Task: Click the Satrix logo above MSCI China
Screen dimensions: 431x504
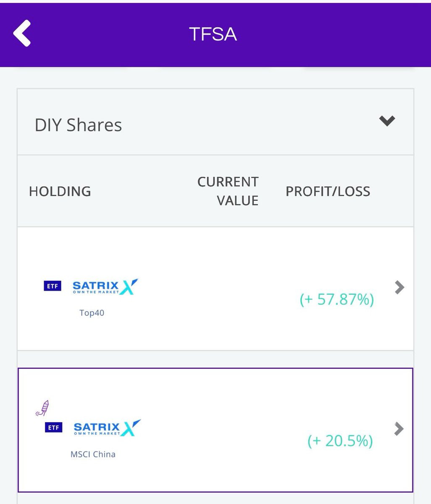Action: click(107, 428)
